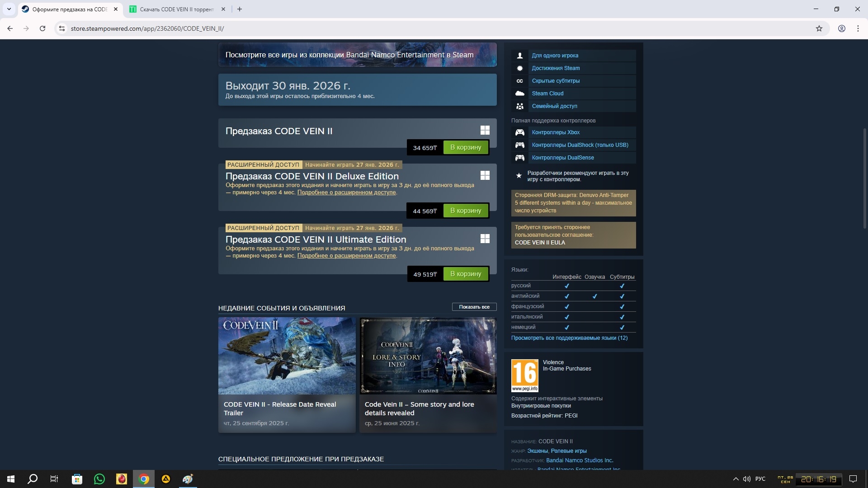Open a new browser tab
The width and height of the screenshot is (868, 488).
240,9
